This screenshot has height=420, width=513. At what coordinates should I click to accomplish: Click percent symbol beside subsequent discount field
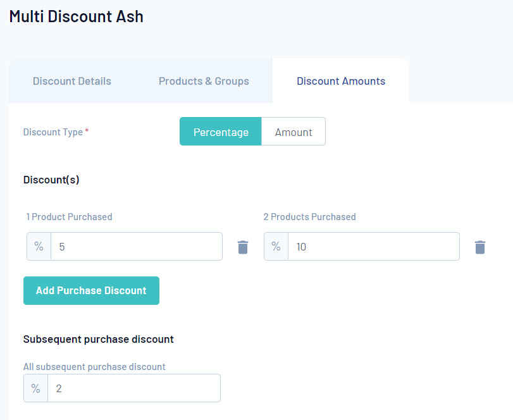click(35, 388)
